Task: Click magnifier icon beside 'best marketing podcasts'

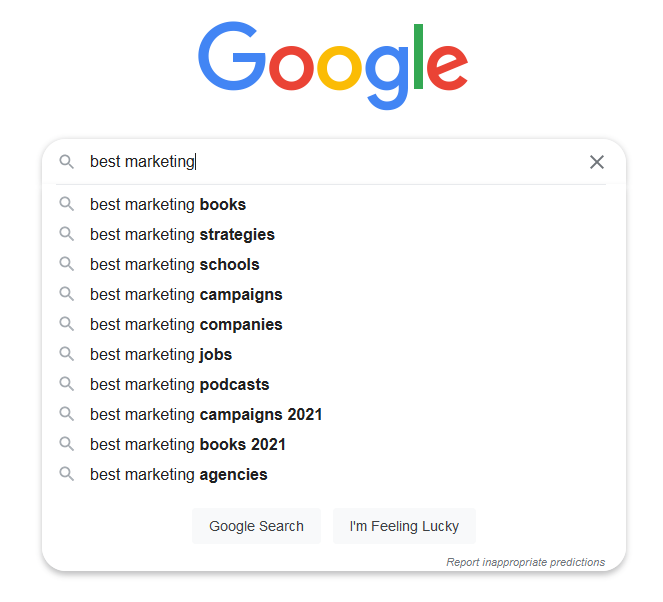Action: tap(66, 384)
